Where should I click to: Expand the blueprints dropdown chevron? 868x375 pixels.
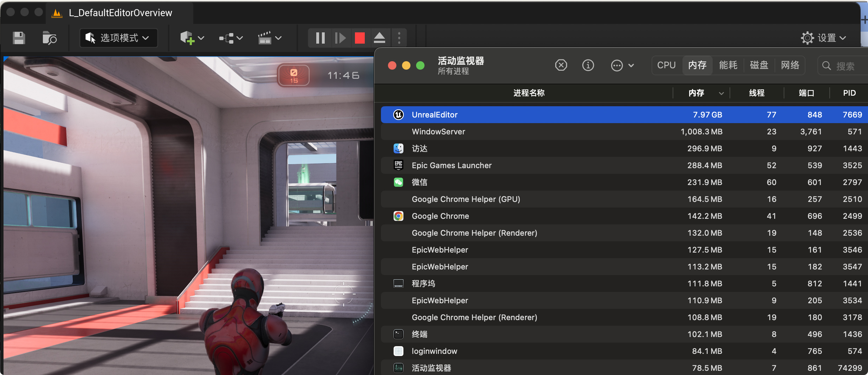240,38
